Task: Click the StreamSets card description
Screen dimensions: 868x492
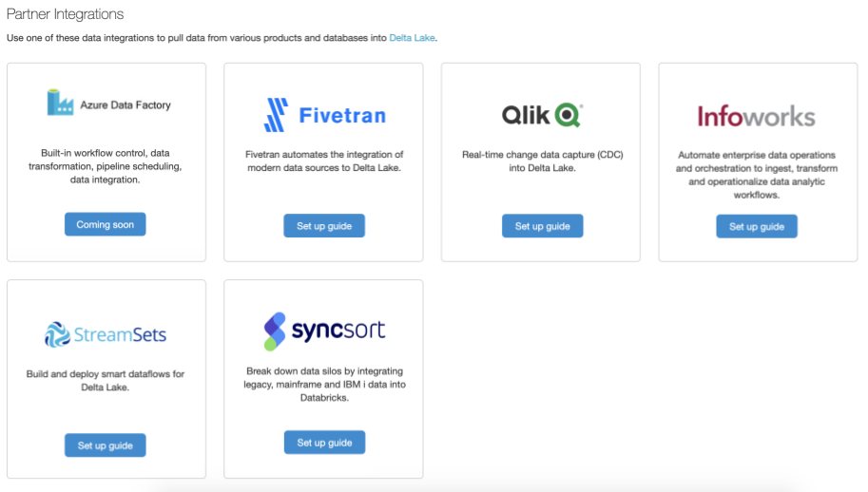Action: click(x=106, y=380)
